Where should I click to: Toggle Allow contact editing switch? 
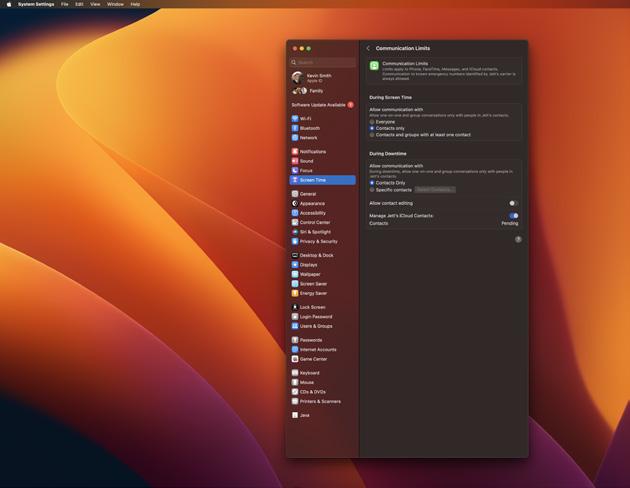(x=513, y=203)
